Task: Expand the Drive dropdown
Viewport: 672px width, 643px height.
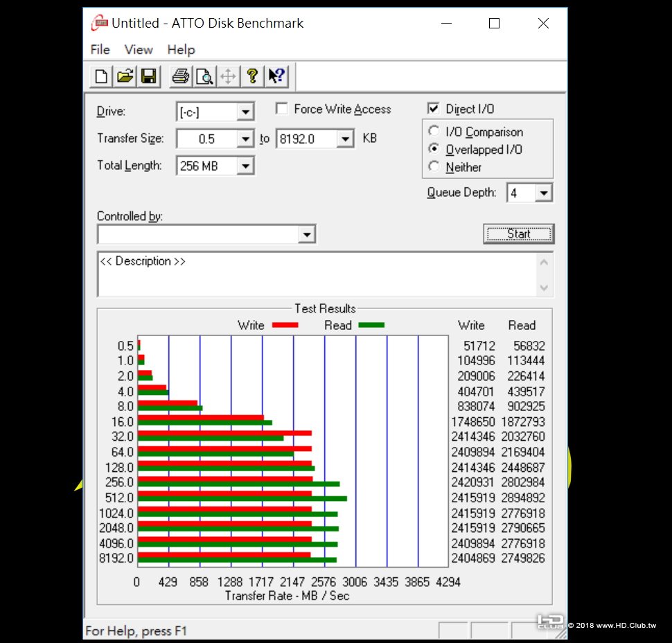Action: [245, 112]
